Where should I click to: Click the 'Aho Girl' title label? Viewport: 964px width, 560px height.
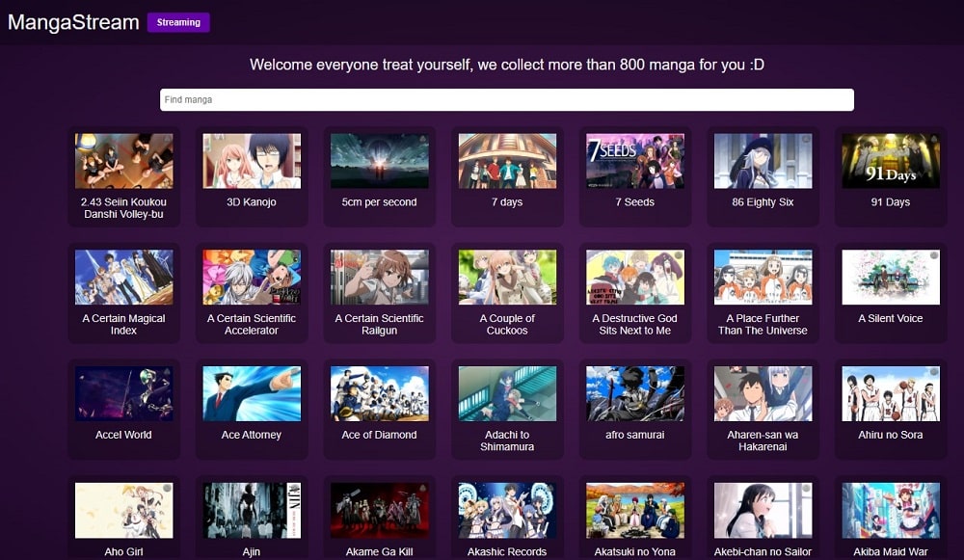pyautogui.click(x=123, y=552)
